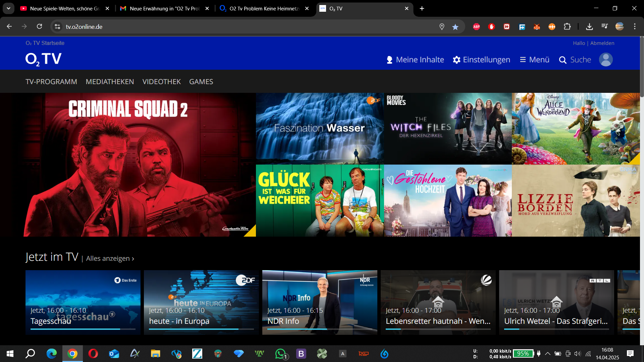Click the Tagesschau progress bar
644x362 pixels.
tap(83, 329)
